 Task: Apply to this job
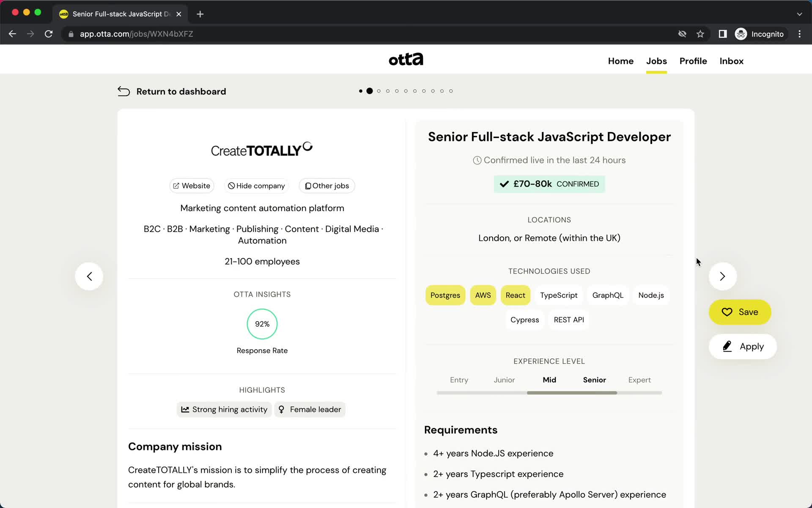(743, 347)
